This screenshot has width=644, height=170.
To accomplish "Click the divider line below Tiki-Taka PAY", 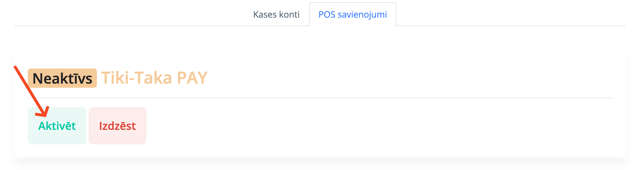I will (330, 98).
